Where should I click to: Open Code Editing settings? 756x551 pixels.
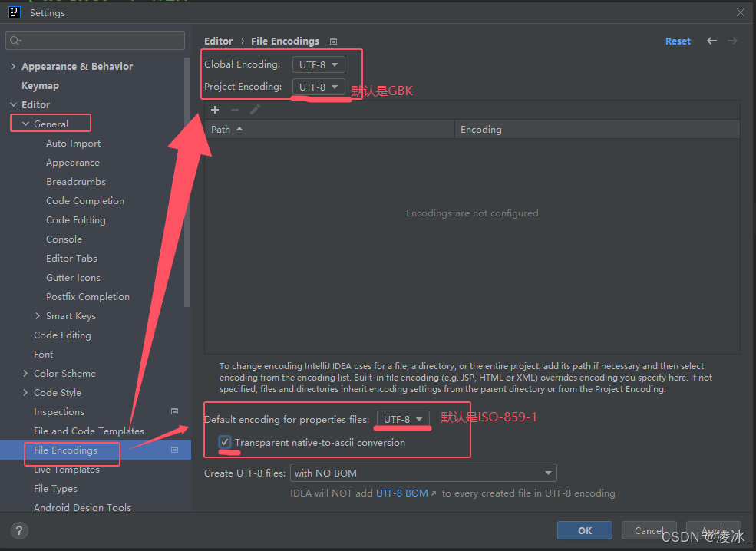pyautogui.click(x=62, y=335)
